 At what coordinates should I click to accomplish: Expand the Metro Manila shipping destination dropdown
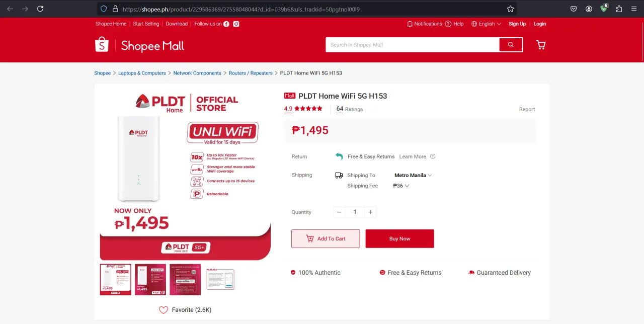tap(413, 175)
